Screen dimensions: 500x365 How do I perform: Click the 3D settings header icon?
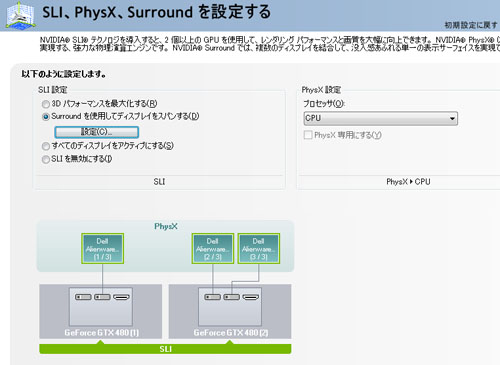pyautogui.click(x=21, y=16)
